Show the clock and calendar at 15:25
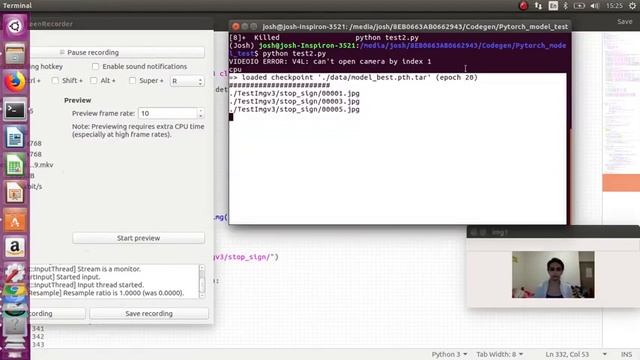 (x=614, y=6)
